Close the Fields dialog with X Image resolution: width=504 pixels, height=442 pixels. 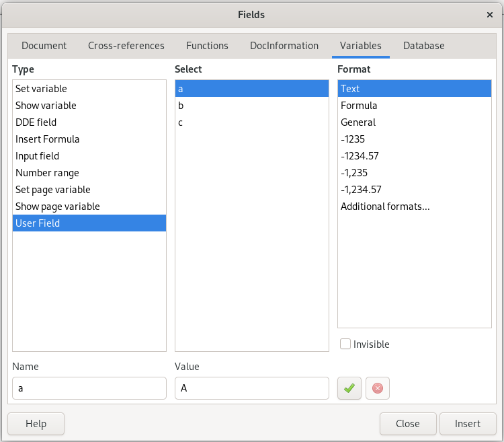(x=490, y=14)
